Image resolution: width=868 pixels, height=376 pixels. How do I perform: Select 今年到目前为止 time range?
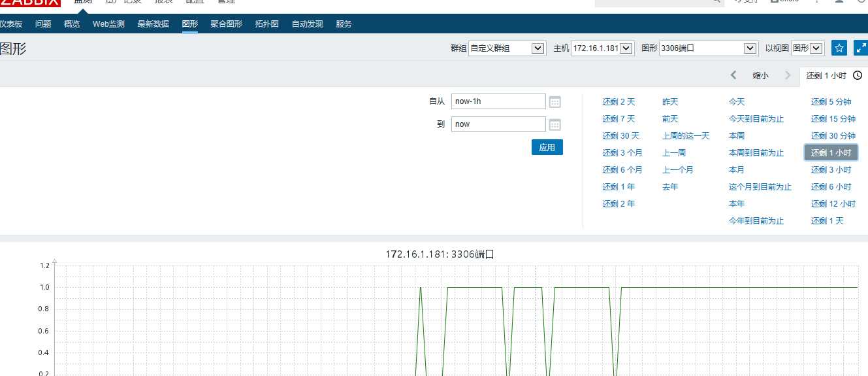(756, 221)
